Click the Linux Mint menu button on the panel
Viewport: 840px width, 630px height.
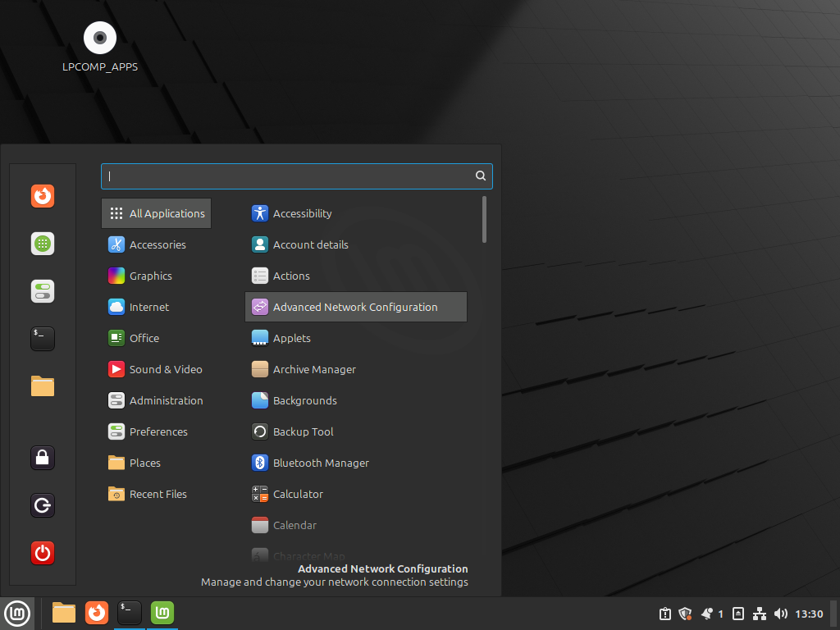click(17, 614)
